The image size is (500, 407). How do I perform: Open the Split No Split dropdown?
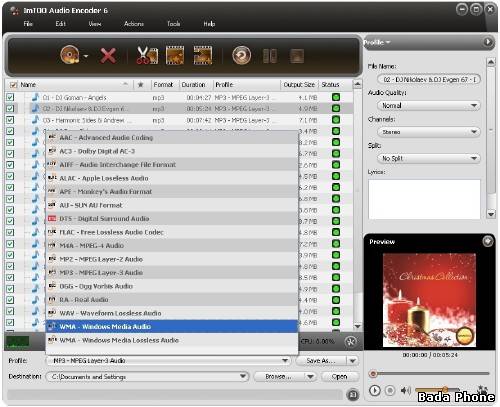click(x=429, y=158)
